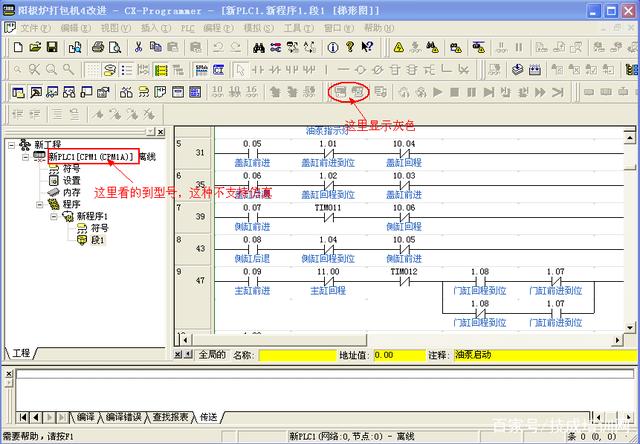
Task: Toggle show comments icon in view toolbar
Action: pyautogui.click(x=109, y=70)
